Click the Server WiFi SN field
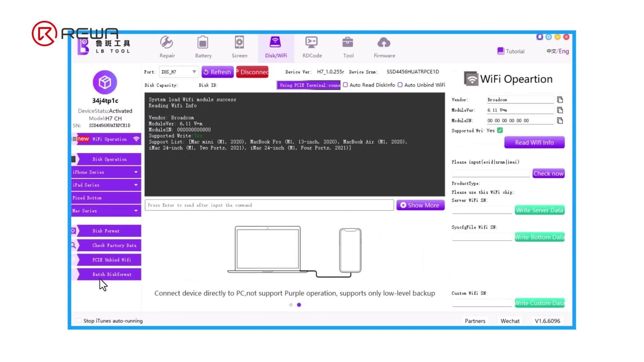 pos(482,210)
